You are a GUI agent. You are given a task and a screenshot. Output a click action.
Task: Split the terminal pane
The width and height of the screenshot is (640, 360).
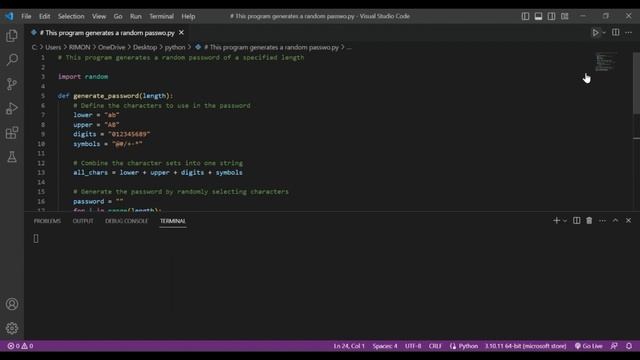pyautogui.click(x=576, y=220)
